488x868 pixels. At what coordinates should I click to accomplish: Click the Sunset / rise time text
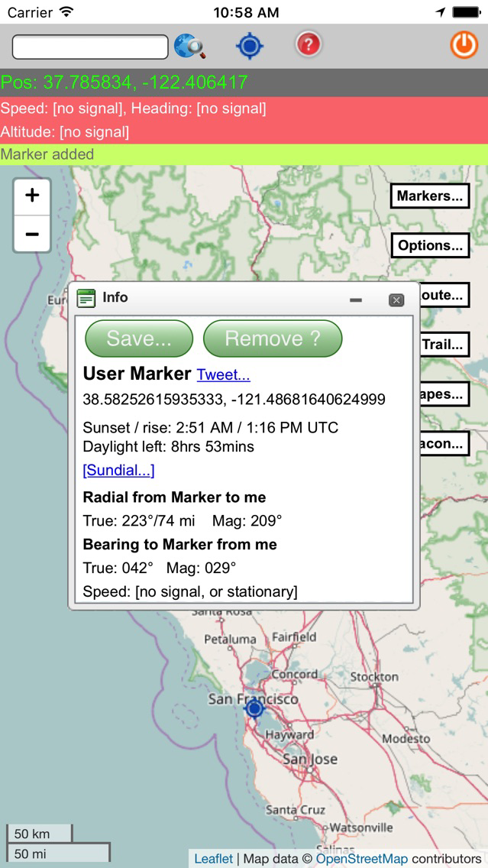(210, 428)
